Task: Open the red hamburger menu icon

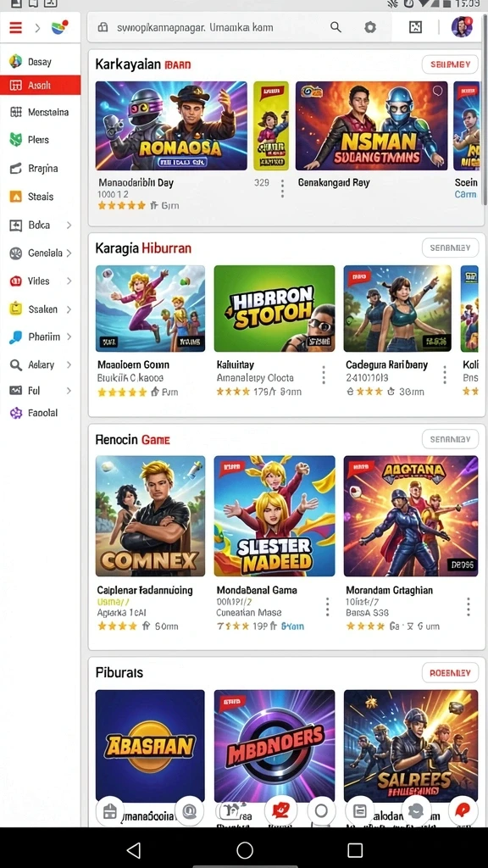Action: [x=15, y=27]
